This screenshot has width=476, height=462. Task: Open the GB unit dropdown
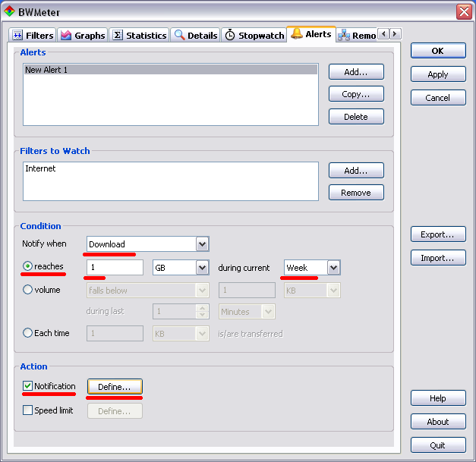[x=202, y=268]
